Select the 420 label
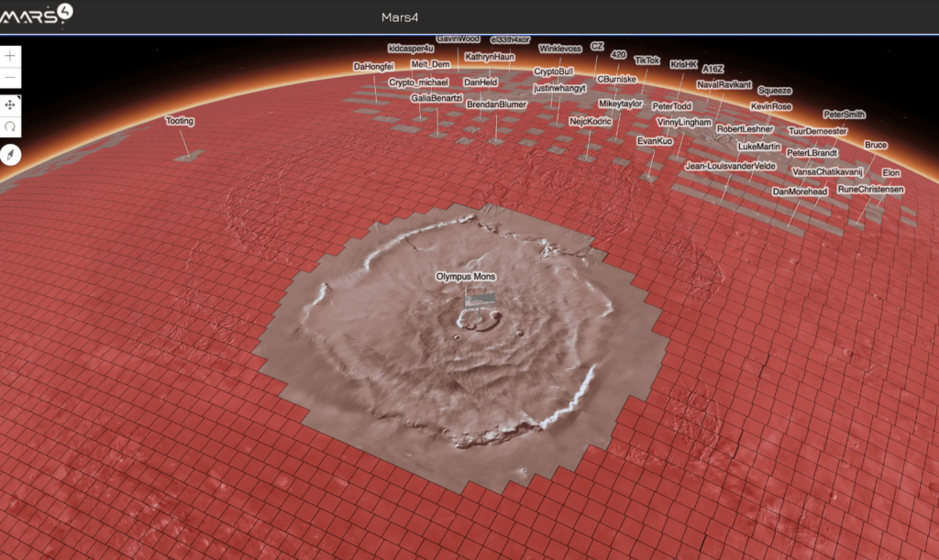 click(x=618, y=54)
